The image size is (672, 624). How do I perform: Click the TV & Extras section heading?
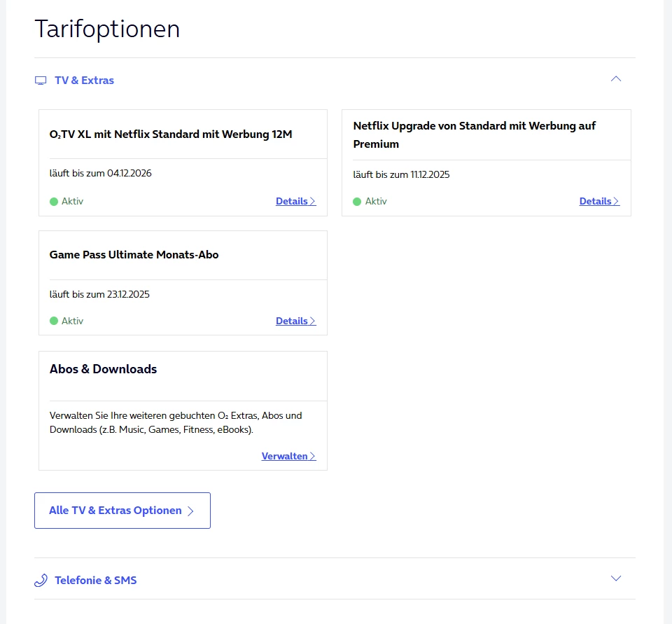point(84,81)
